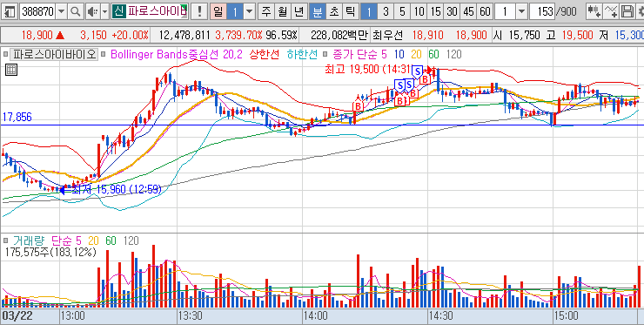
Task: Click the 14:30 time axis label
Action: click(x=440, y=316)
